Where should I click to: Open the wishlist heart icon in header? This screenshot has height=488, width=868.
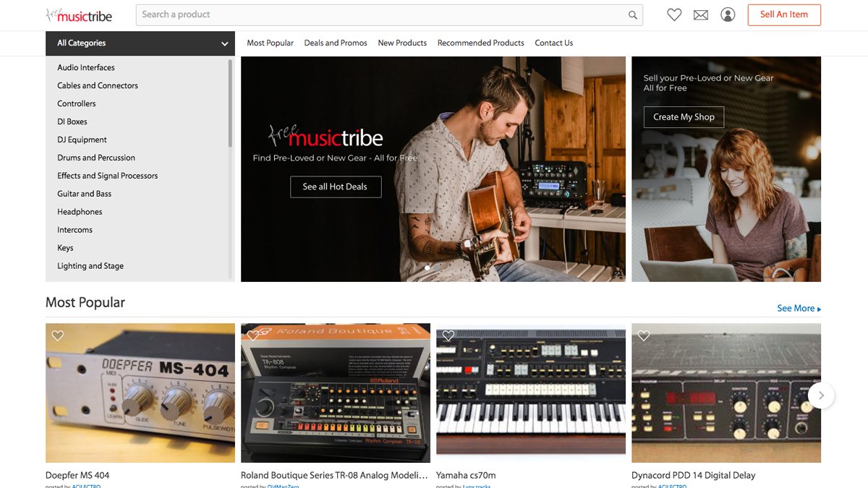point(674,14)
